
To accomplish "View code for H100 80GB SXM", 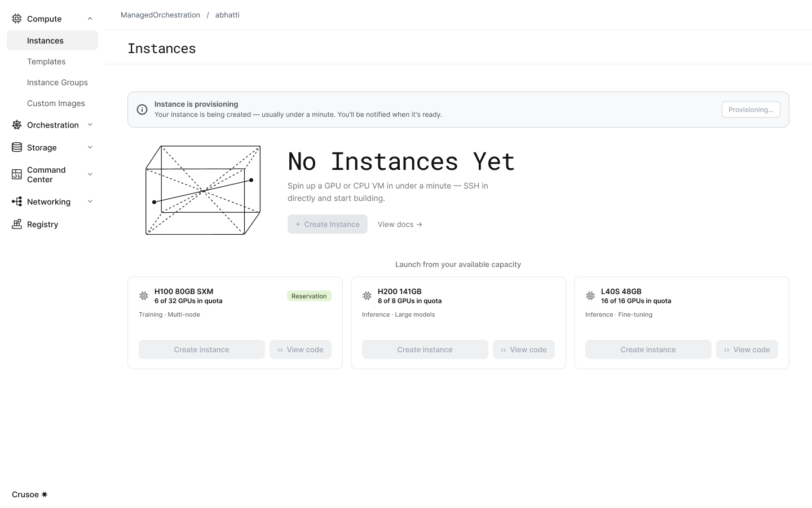I will pyautogui.click(x=301, y=349).
